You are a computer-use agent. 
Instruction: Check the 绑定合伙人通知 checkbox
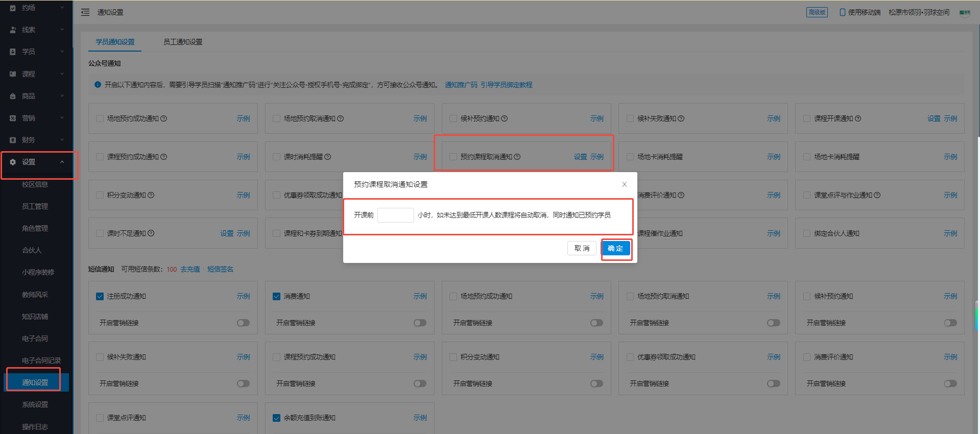[807, 233]
